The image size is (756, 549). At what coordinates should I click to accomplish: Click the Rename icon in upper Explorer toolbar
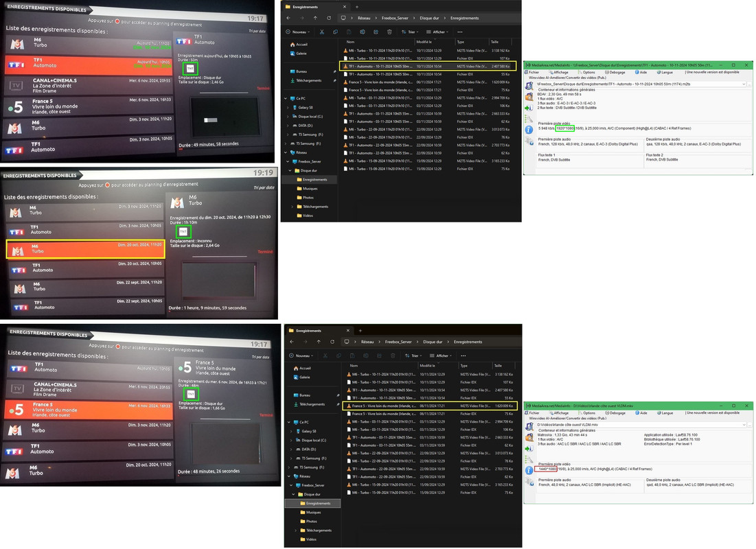coord(362,32)
